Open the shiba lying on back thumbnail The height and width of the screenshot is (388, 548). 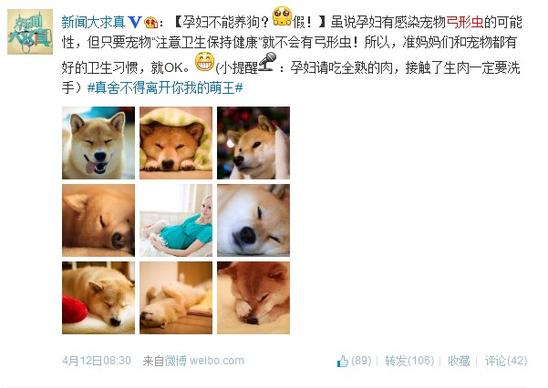coord(176,298)
